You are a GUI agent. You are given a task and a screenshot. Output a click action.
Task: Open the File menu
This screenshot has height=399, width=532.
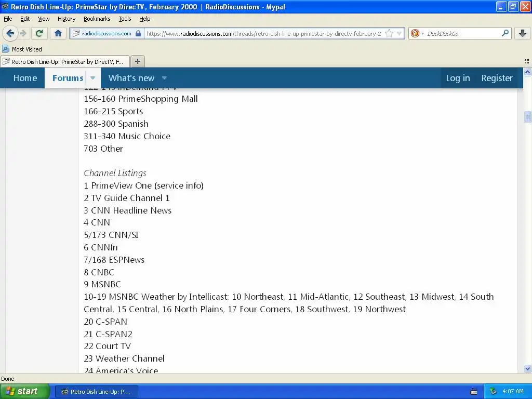pos(8,19)
